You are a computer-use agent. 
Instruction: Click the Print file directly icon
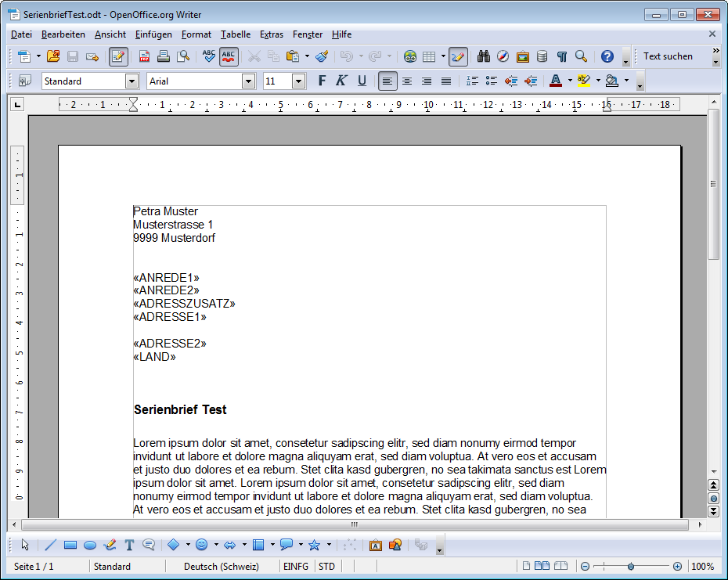(164, 56)
